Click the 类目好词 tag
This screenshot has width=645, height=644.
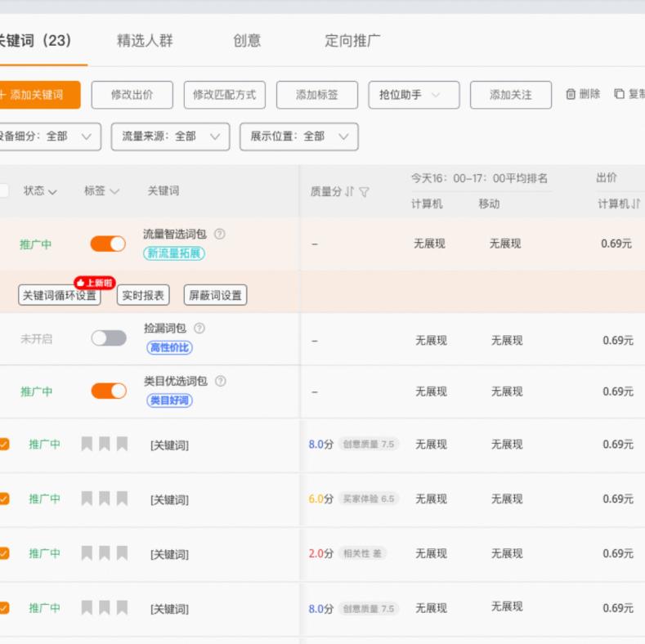click(169, 400)
